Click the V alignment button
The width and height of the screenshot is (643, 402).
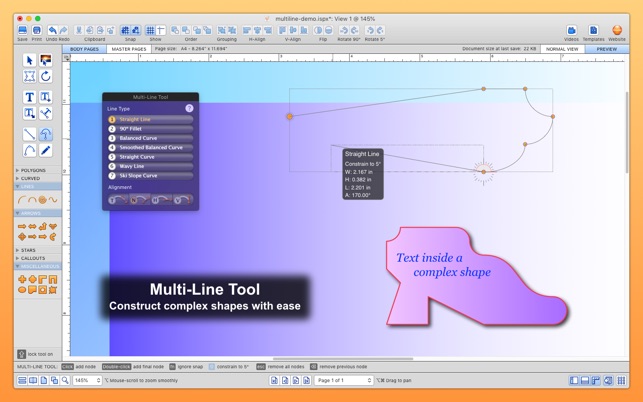point(183,200)
